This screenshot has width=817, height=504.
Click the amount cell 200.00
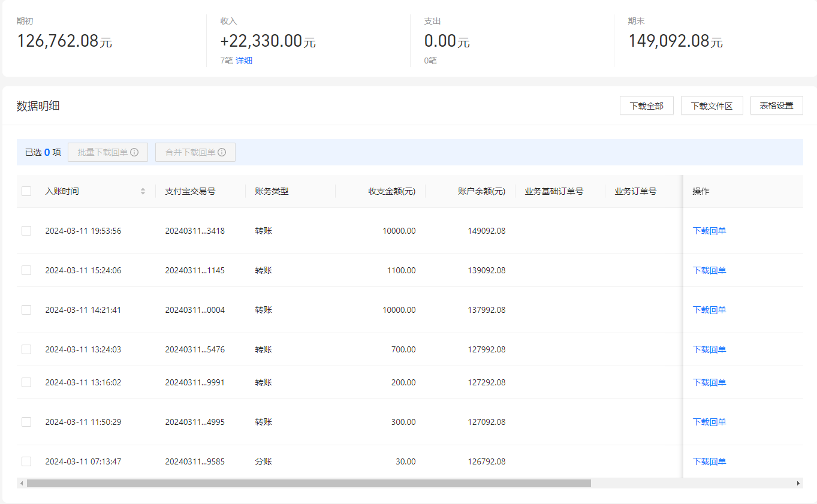click(x=403, y=382)
